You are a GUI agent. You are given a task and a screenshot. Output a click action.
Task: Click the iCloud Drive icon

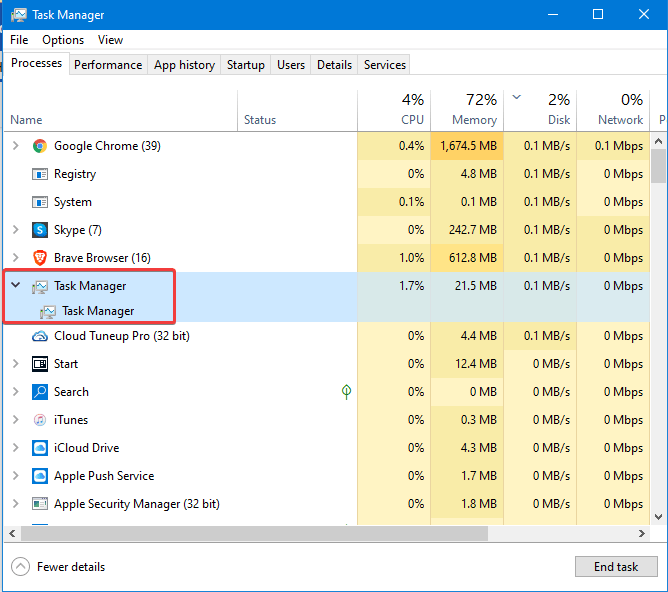pos(40,448)
